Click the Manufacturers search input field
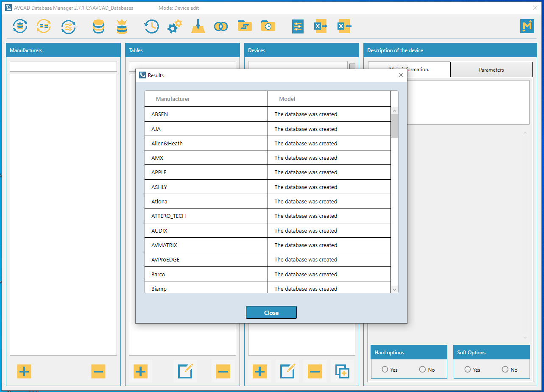 click(63, 67)
